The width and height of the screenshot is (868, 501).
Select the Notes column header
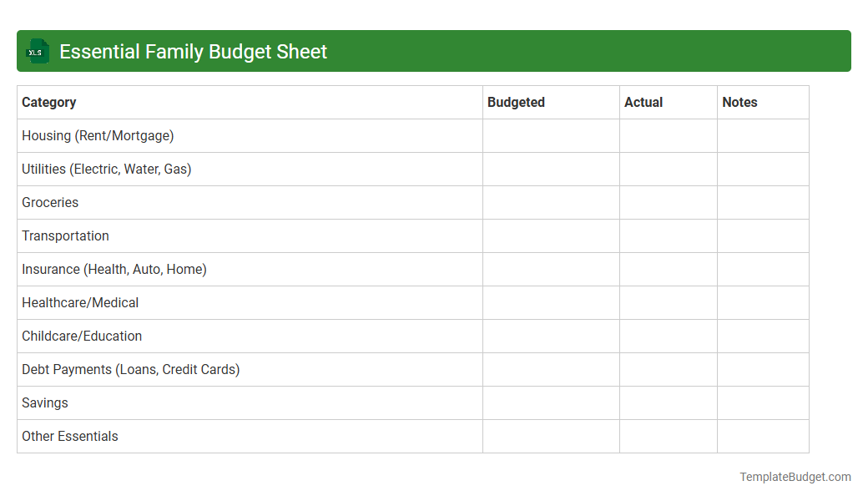pos(739,102)
